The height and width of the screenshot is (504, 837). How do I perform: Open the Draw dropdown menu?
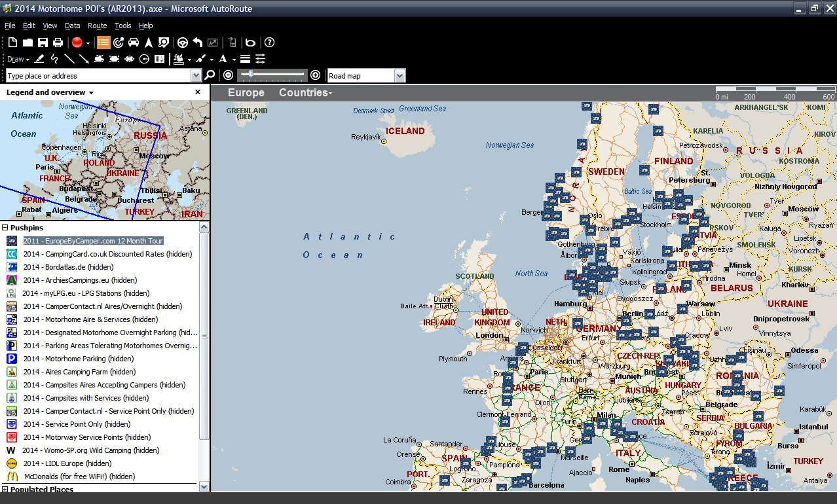click(18, 59)
